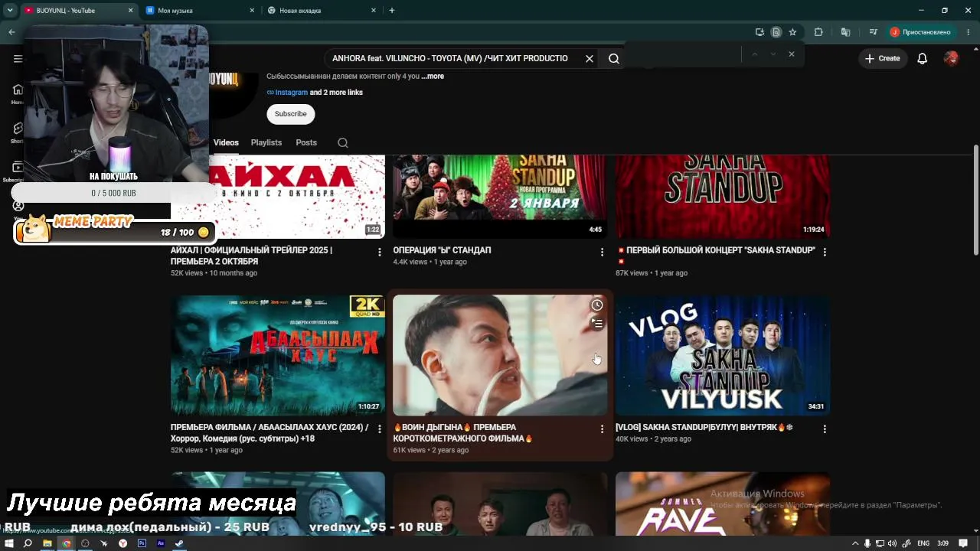
Task: Close the find bar
Action: pyautogui.click(x=791, y=54)
